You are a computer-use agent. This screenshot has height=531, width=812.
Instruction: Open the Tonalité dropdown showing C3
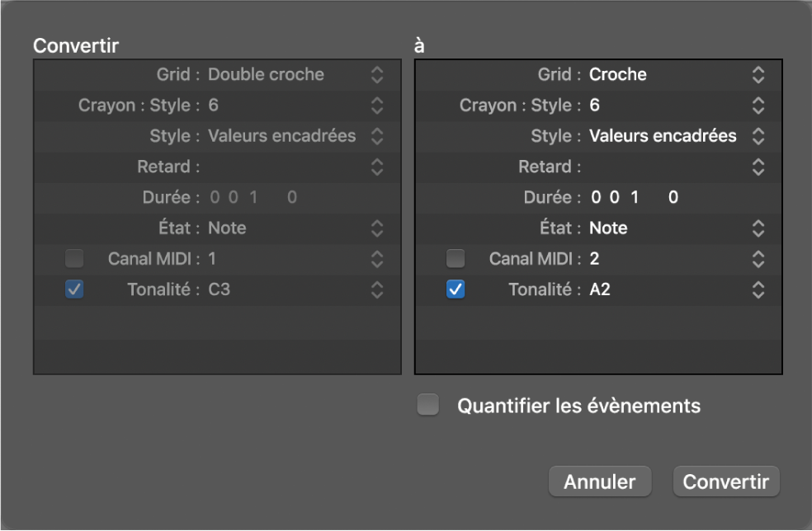tap(377, 289)
